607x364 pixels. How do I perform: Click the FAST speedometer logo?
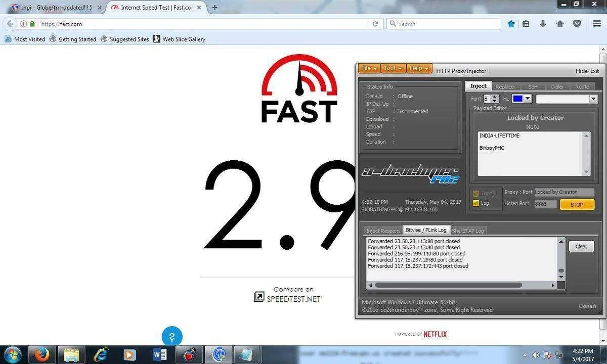pyautogui.click(x=299, y=89)
